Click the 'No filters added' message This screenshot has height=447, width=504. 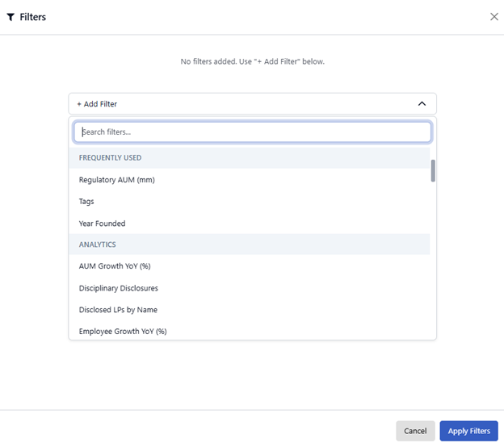point(252,61)
